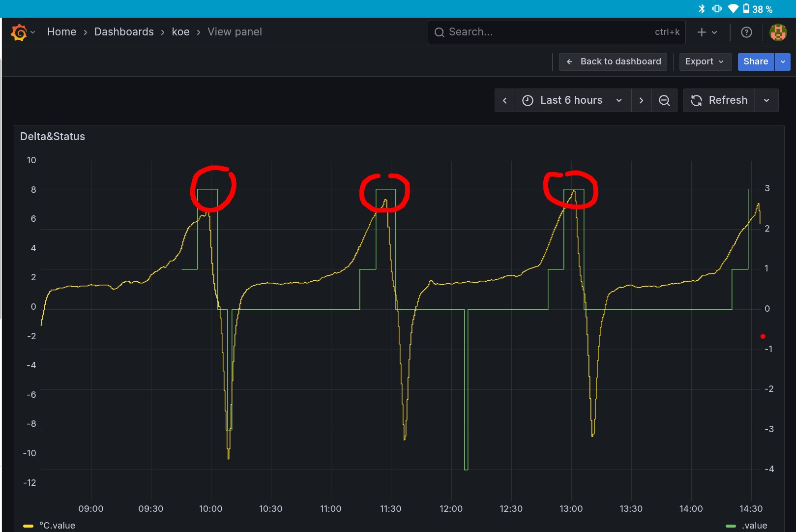Toggle the °C.value series in legend

pos(57,525)
